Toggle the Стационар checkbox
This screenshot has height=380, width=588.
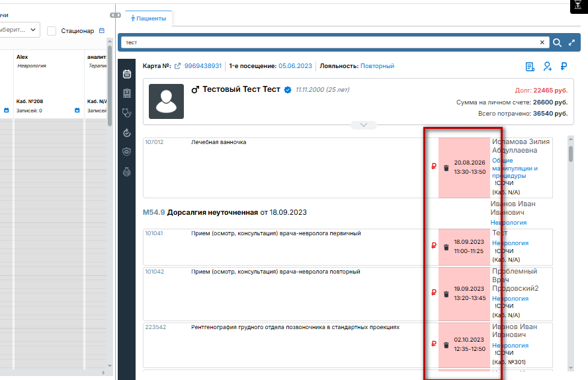pyautogui.click(x=52, y=30)
